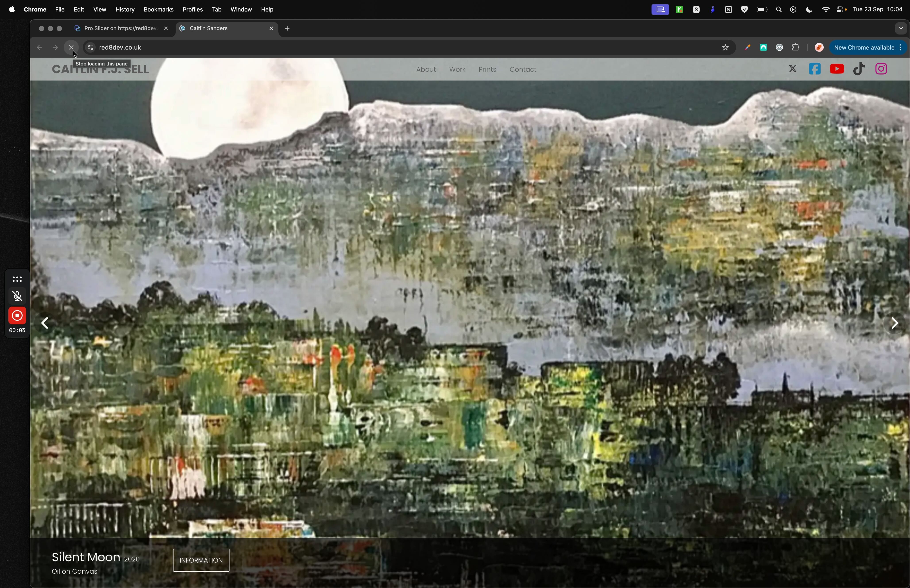The height and width of the screenshot is (588, 910).
Task: View site information for red8dev.co.uk
Action: (x=90, y=47)
